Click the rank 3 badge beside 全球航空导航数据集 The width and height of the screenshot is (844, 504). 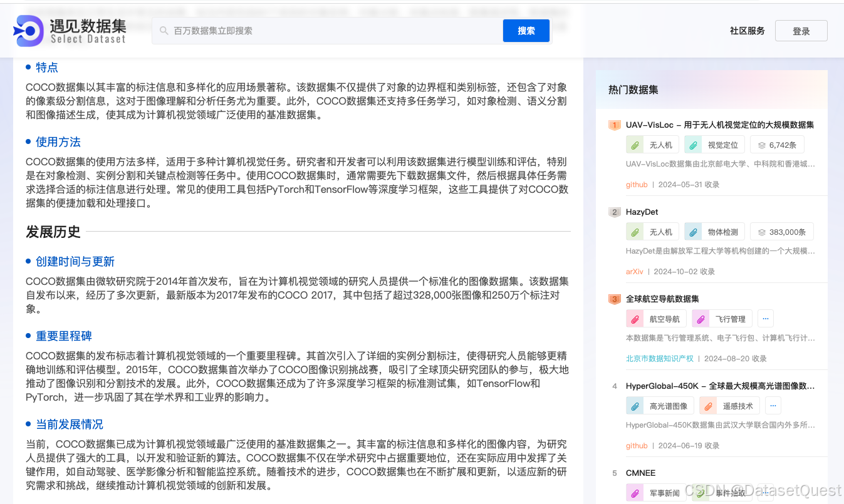(615, 299)
